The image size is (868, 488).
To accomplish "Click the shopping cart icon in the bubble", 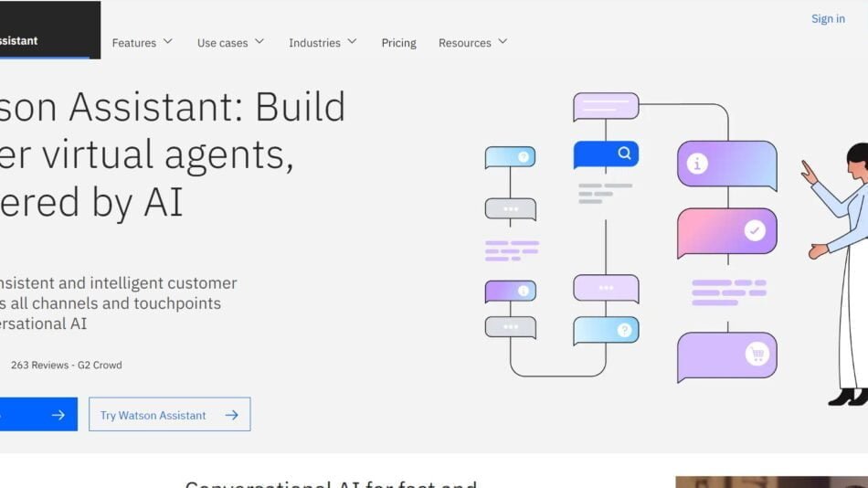I will pyautogui.click(x=756, y=354).
